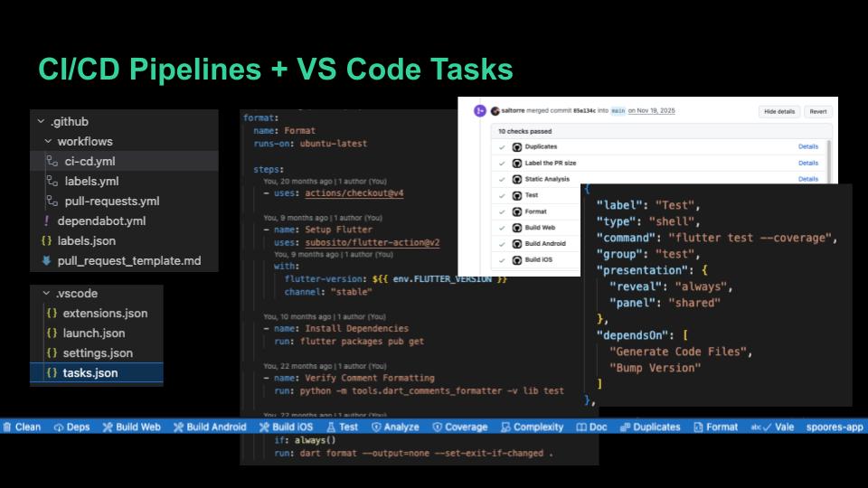Click the braces icon beside launch.json

click(52, 333)
